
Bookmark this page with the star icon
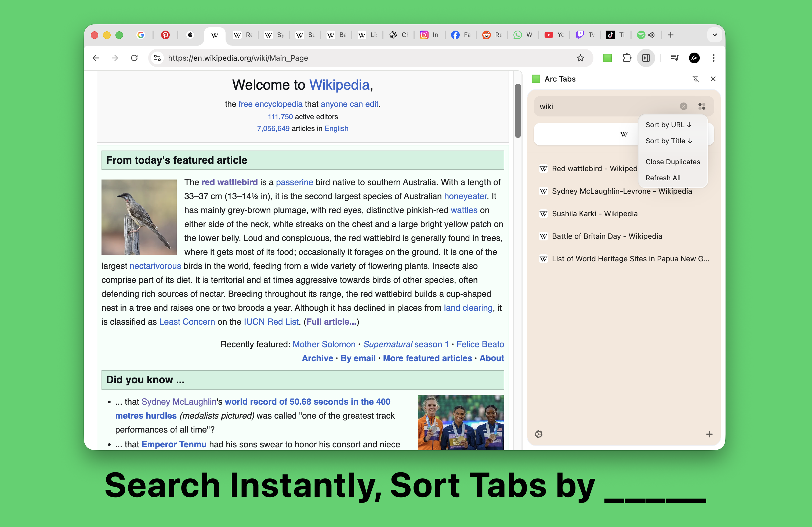(580, 58)
